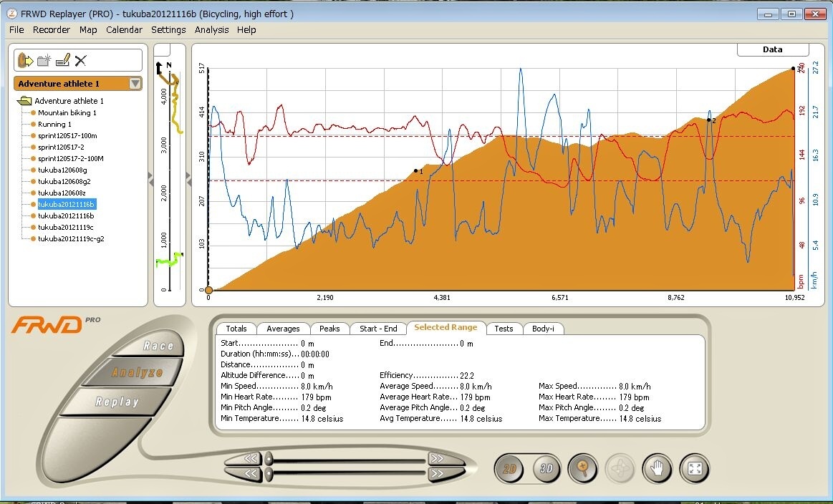The image size is (833, 504).
Task: Click the FRWD Replayer title bar icon
Action: coord(11,14)
